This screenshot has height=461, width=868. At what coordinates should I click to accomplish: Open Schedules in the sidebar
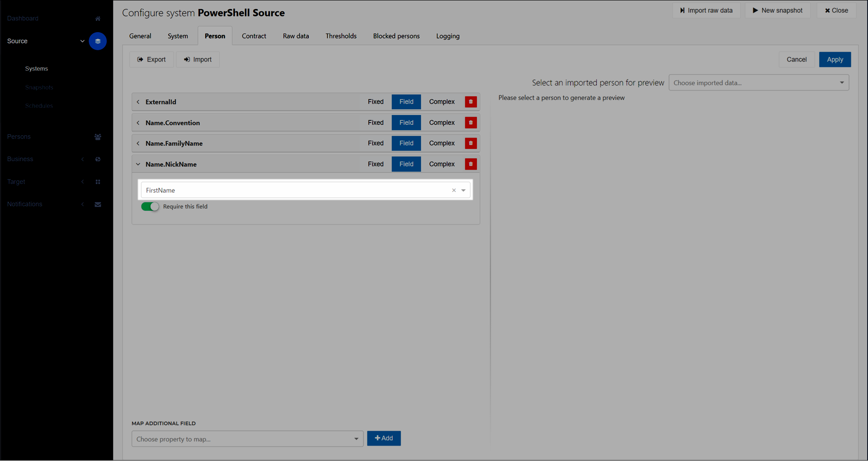tap(39, 106)
